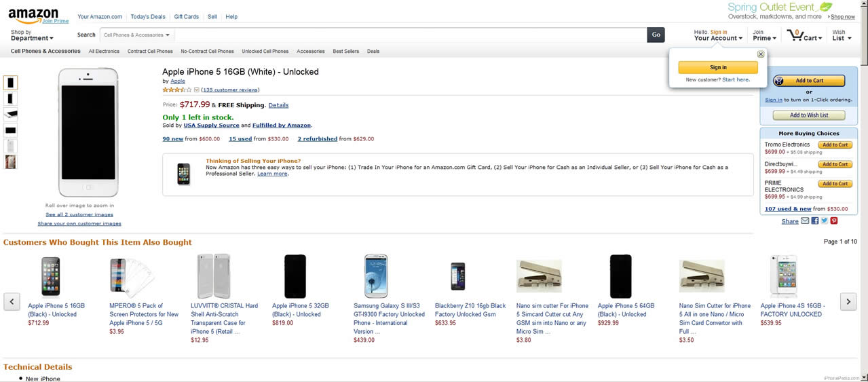Expand the Wish List dropdown
This screenshot has height=382, width=868.
(841, 35)
